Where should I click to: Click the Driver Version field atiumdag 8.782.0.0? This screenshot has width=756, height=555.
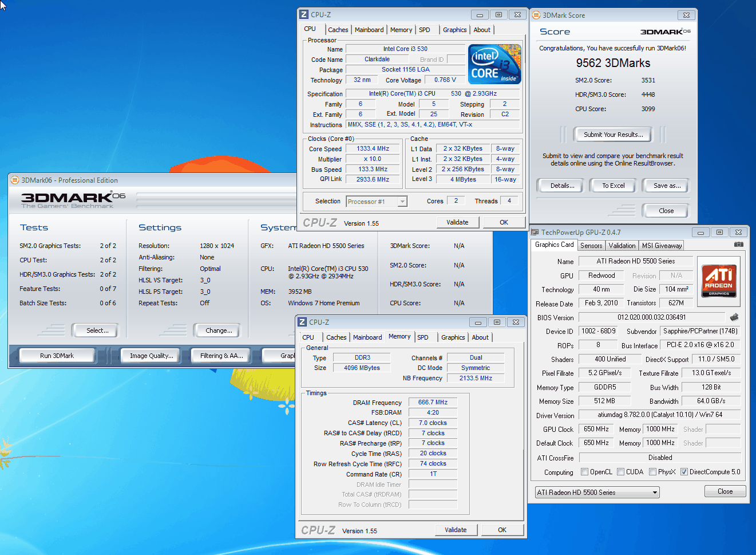pos(660,415)
